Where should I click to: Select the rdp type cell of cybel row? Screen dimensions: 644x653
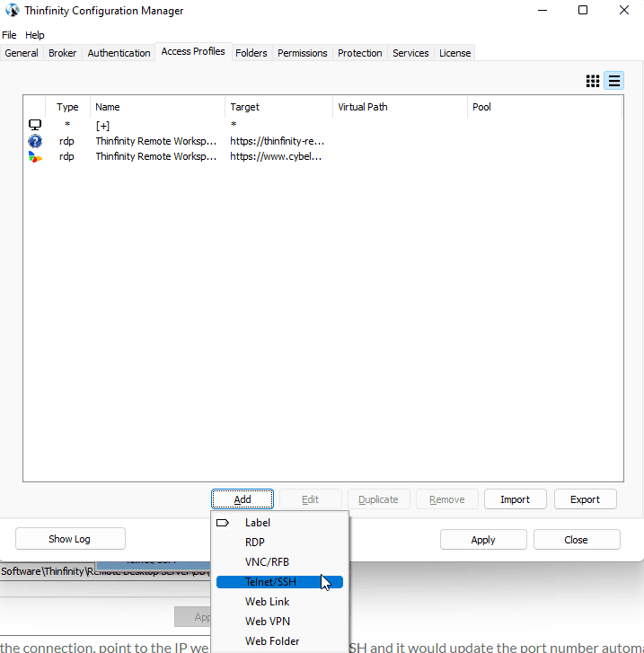[x=66, y=156]
